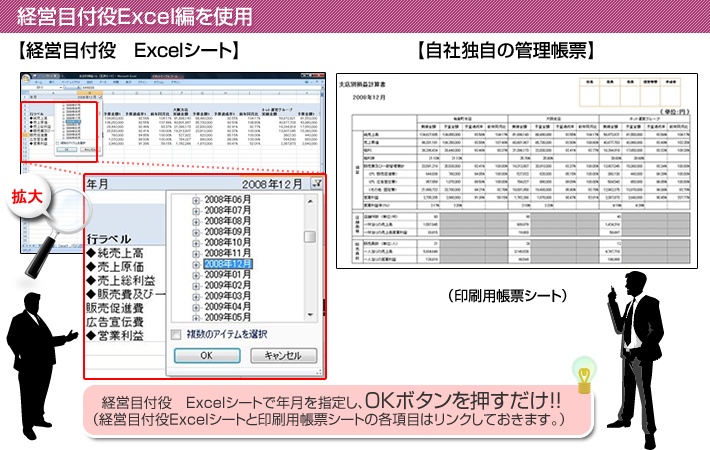Select the ◆売上原価 row label
The image size is (710, 450).
[x=115, y=267]
